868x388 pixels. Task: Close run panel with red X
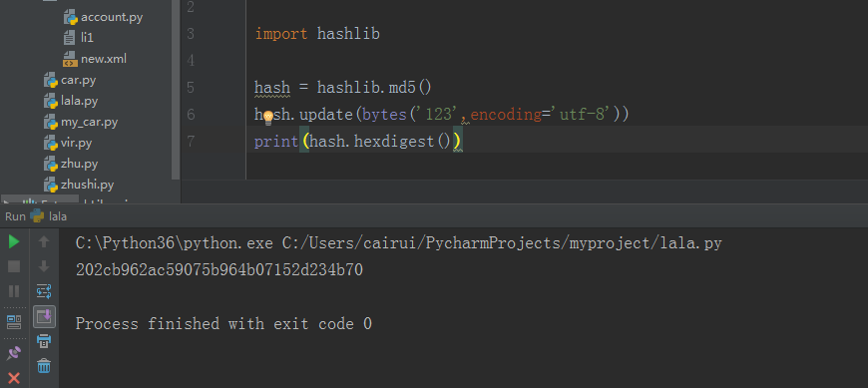(x=14, y=379)
